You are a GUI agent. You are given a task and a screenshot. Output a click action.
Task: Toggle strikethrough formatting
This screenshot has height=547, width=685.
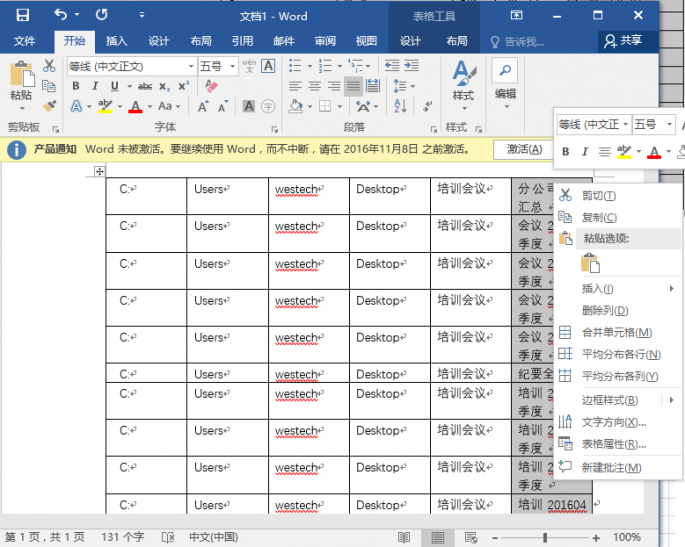[145, 86]
